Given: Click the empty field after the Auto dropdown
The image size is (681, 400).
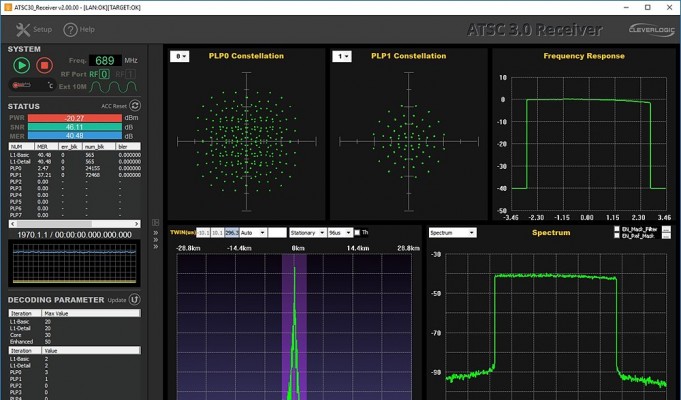Looking at the screenshot, I should coord(277,233).
